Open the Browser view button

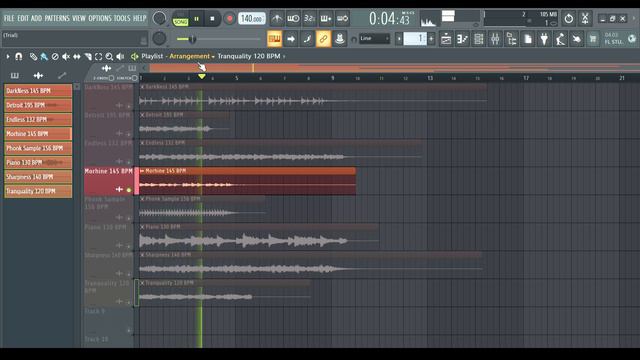(x=511, y=39)
